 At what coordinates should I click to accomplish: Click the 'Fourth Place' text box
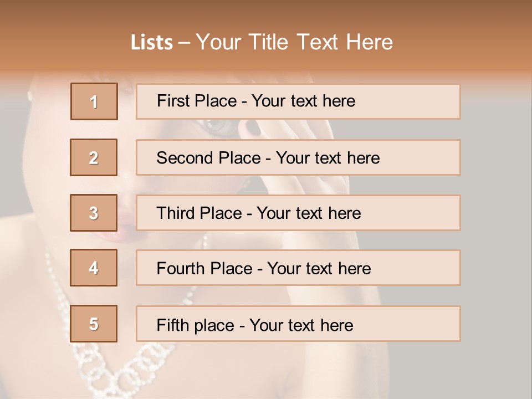coord(298,268)
